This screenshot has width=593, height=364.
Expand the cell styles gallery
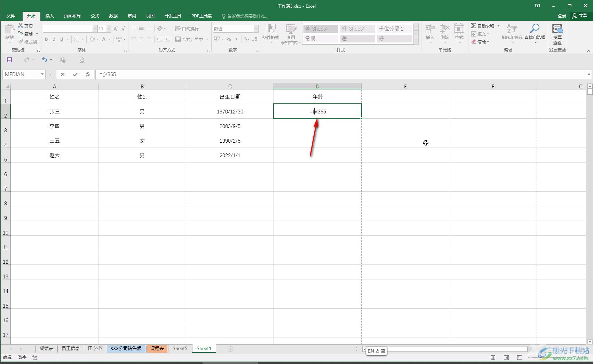(x=416, y=41)
